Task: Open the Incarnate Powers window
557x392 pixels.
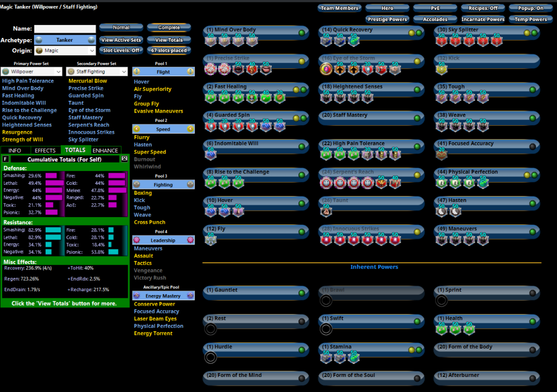Action: [482, 19]
